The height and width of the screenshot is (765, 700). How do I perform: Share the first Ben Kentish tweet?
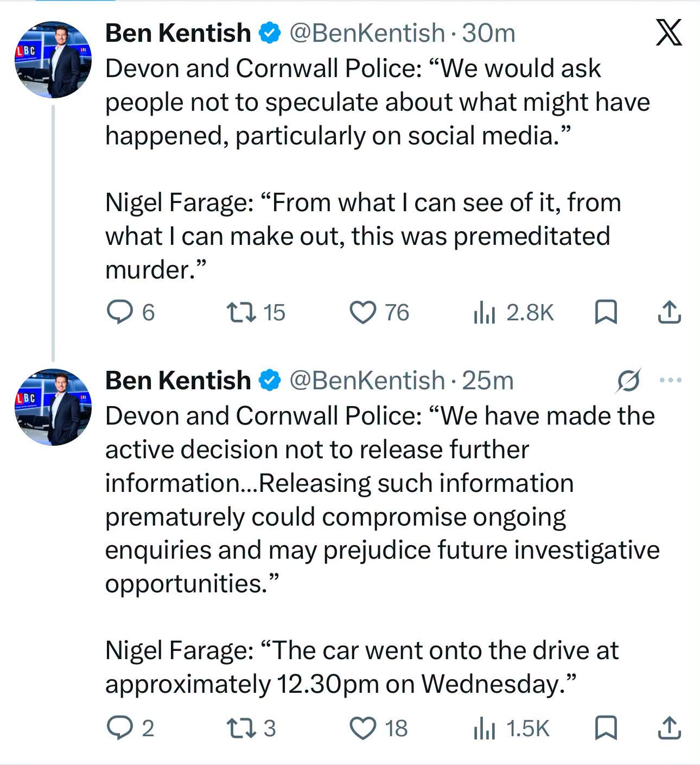(669, 312)
